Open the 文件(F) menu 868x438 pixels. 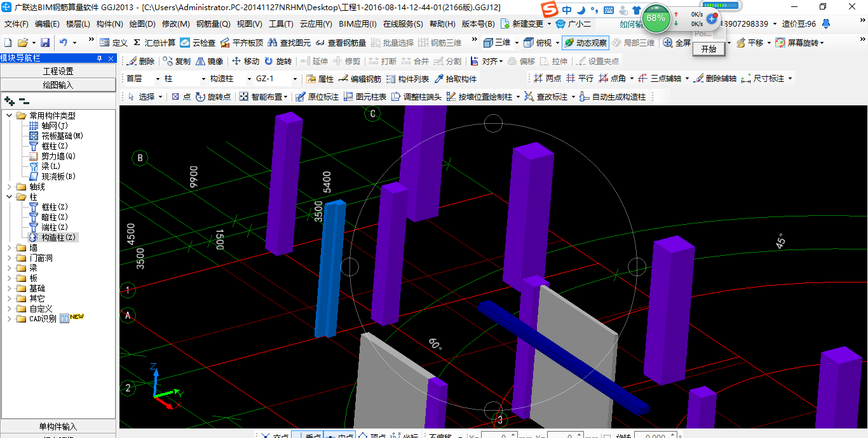tap(17, 23)
